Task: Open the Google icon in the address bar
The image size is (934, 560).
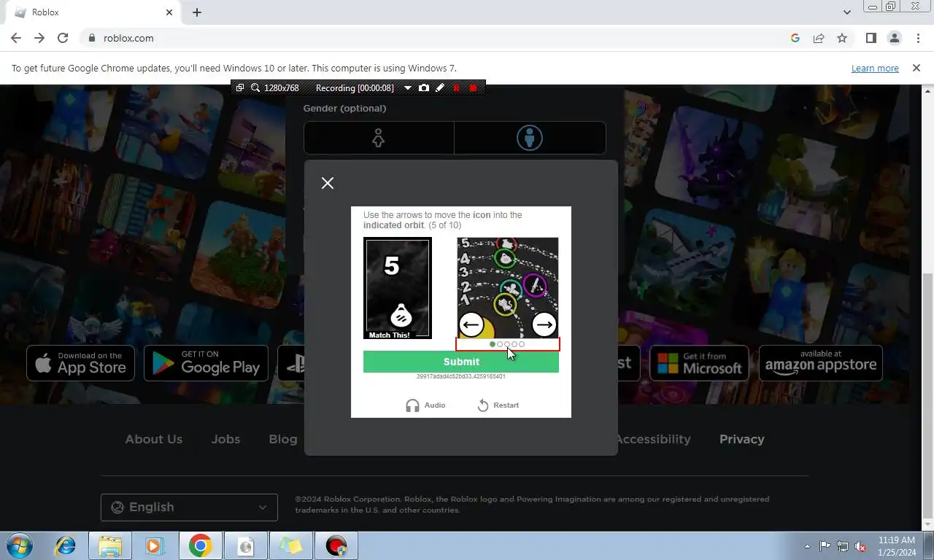Action: tap(795, 38)
